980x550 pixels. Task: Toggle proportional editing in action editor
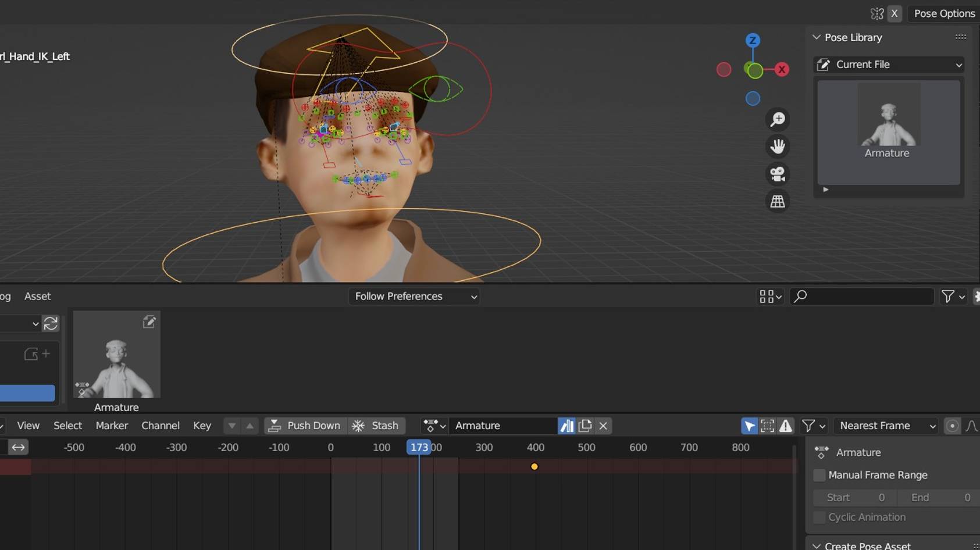tap(952, 426)
